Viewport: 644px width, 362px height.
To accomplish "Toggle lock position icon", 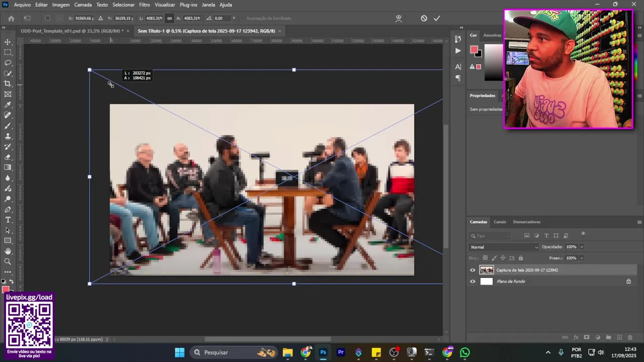I will click(503, 258).
